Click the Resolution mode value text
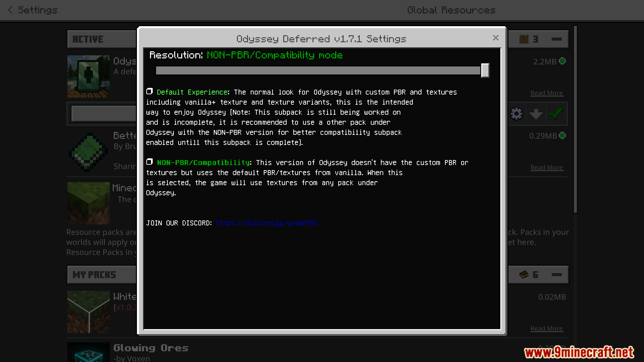Screen dimensions: 644x362 pyautogui.click(x=275, y=55)
